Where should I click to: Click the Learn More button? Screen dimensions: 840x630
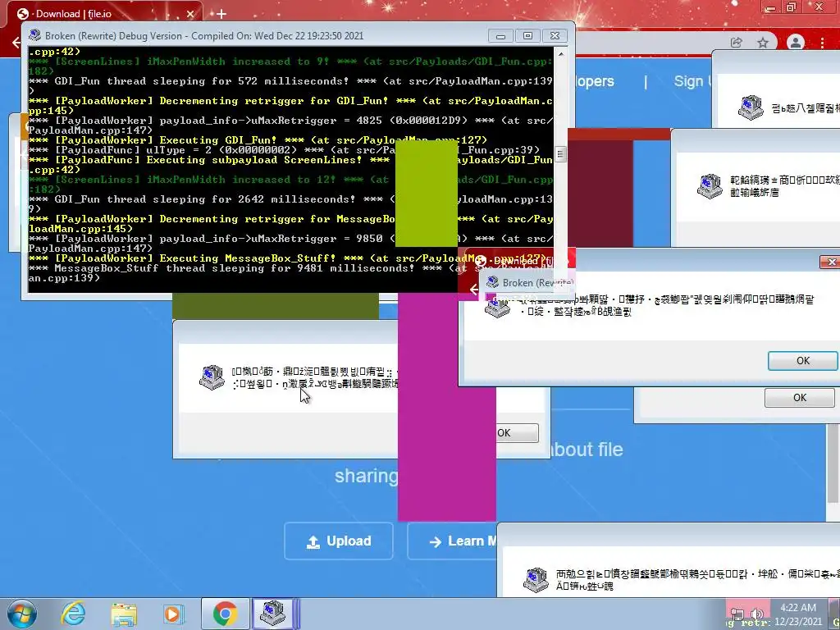452,541
